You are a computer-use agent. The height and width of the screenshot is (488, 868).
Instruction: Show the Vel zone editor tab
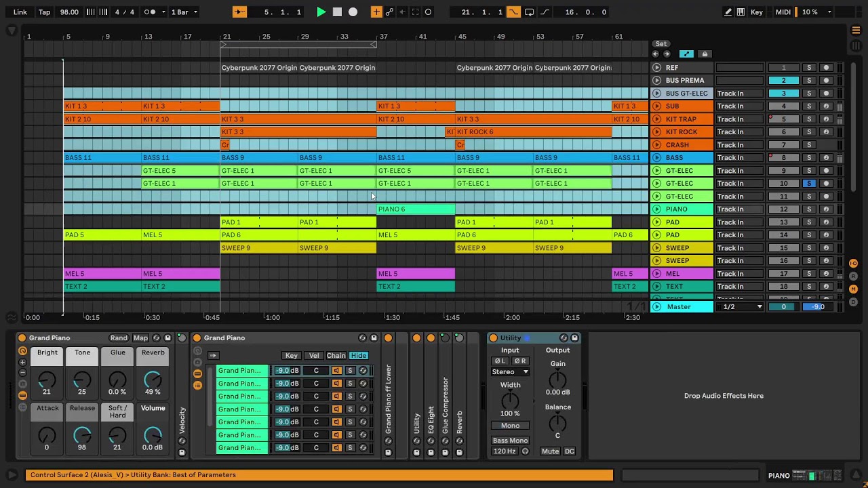point(314,356)
